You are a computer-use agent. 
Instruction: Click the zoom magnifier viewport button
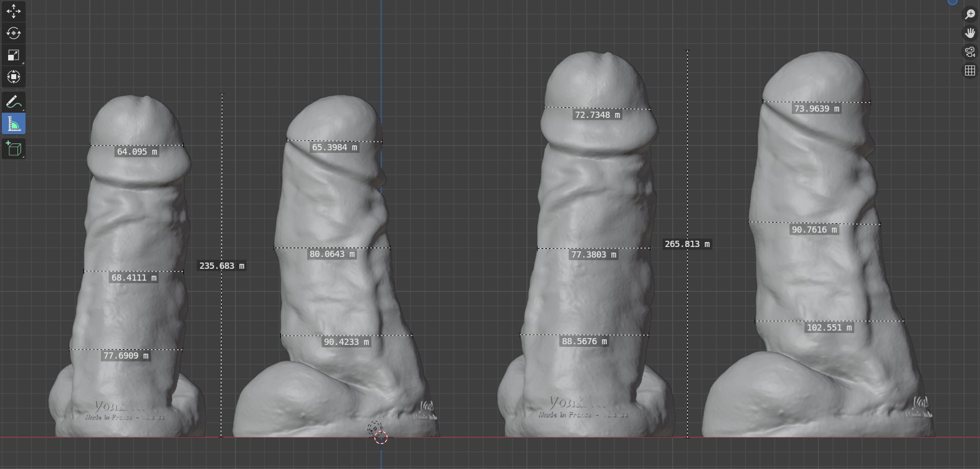point(970,14)
